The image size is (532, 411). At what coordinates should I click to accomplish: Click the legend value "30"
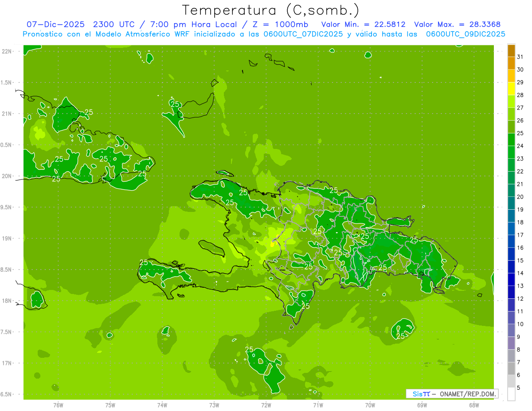pyautogui.click(x=520, y=70)
